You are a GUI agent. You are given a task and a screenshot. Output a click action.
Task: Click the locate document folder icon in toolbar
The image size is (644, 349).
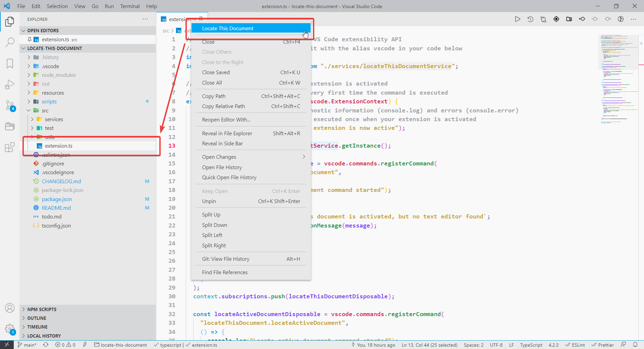coord(569,19)
